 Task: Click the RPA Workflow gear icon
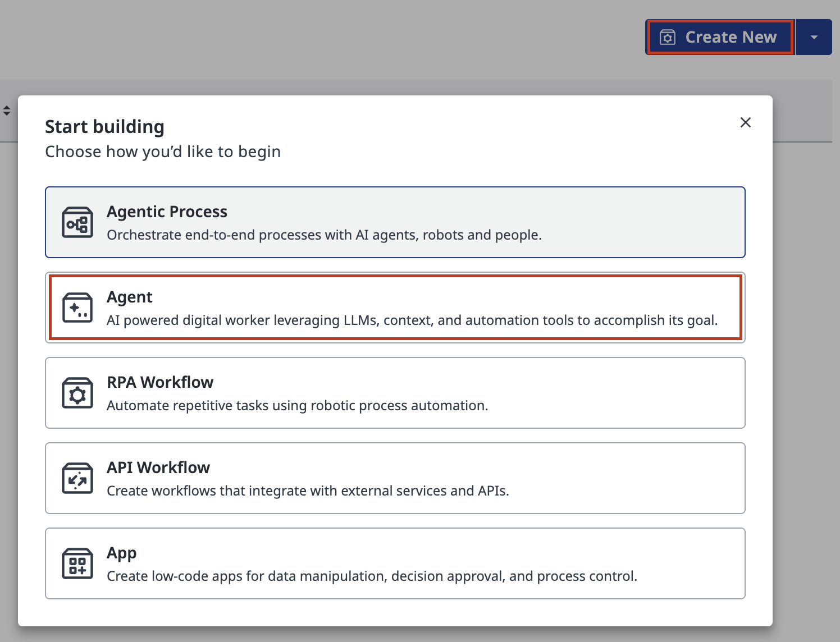[x=77, y=393]
